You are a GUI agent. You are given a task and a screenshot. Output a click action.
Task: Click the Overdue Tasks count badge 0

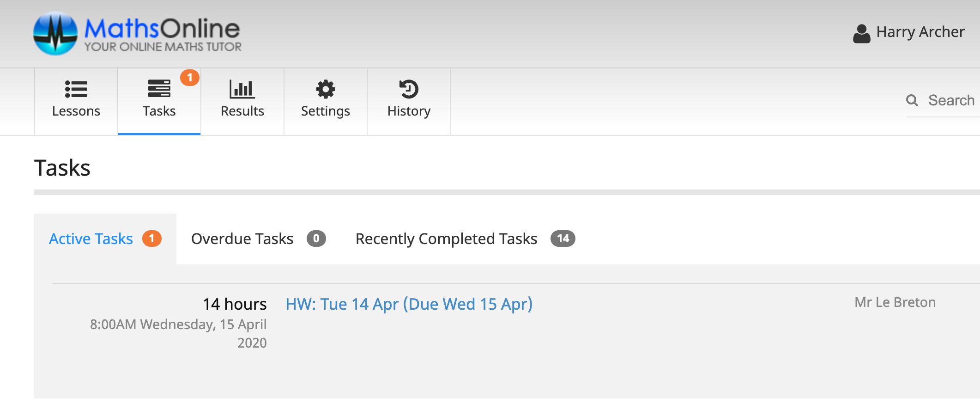[x=316, y=239]
